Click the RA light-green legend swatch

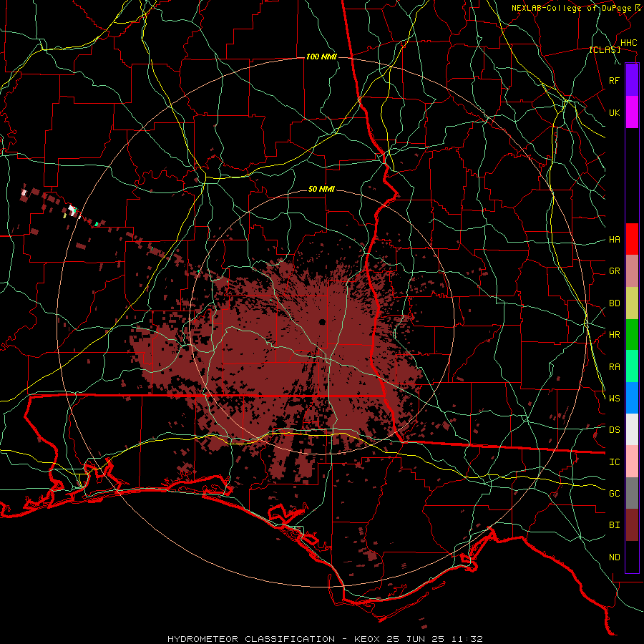(x=632, y=366)
